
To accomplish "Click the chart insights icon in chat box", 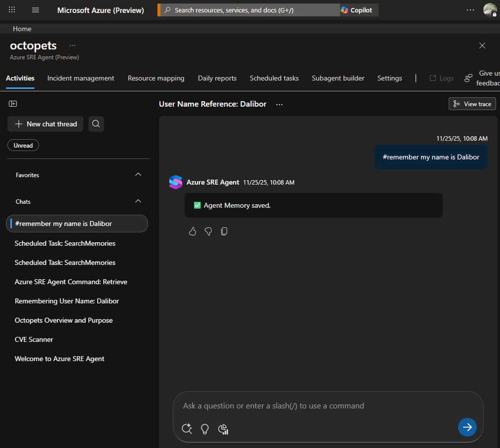I will click(x=223, y=428).
